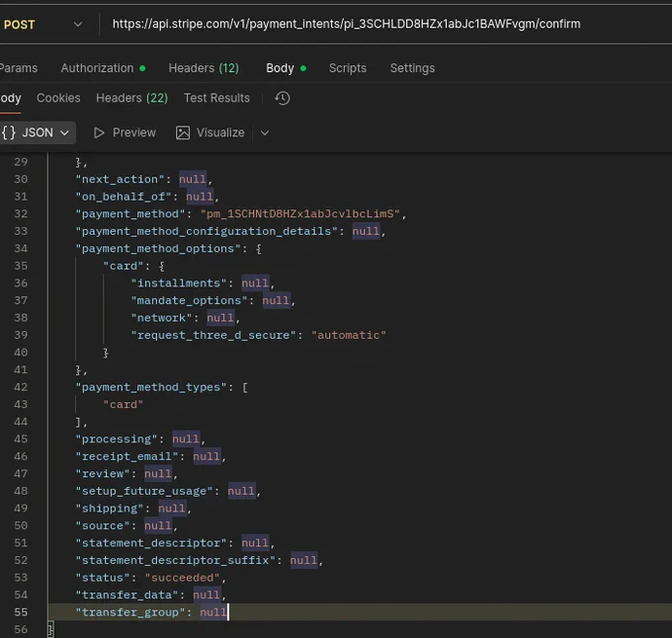This screenshot has width=672, height=638.
Task: Open the JSON format dropdown
Action: (x=37, y=132)
